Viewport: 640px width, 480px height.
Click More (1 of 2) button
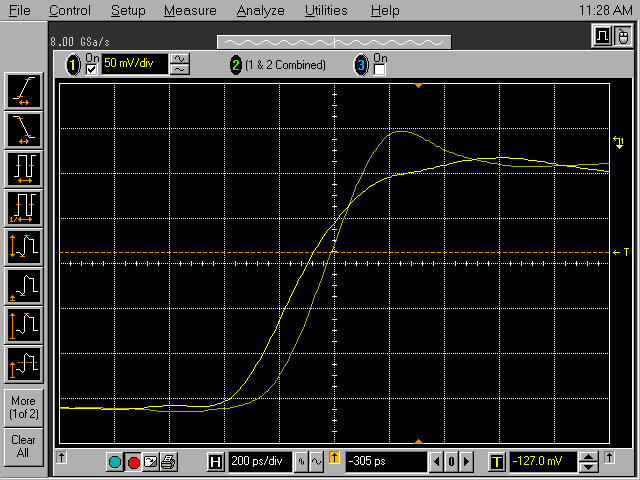coord(24,407)
